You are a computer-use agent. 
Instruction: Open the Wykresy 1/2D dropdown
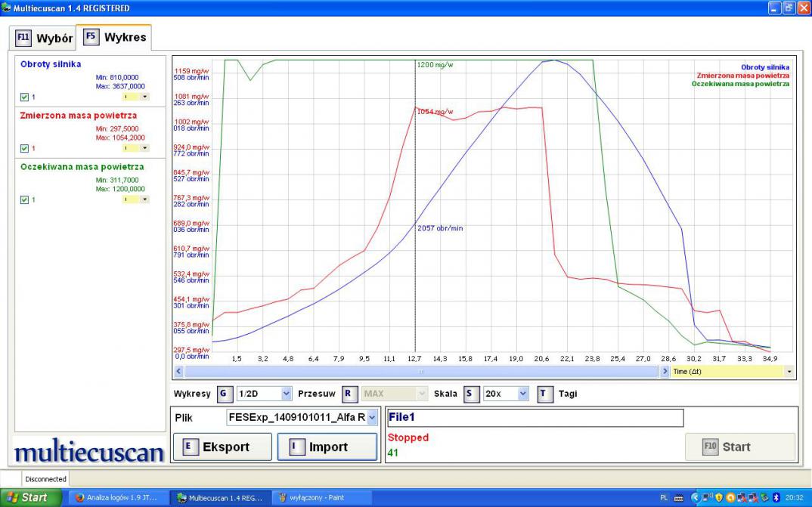point(286,394)
